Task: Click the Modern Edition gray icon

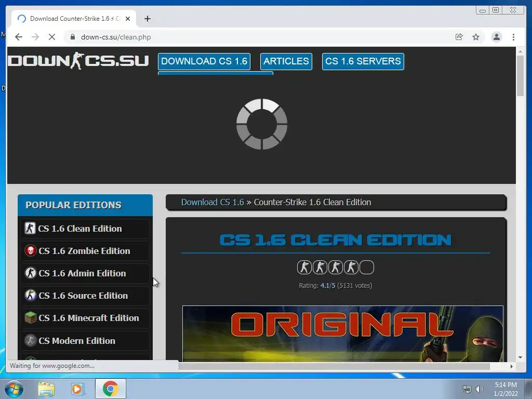Action: click(31, 340)
